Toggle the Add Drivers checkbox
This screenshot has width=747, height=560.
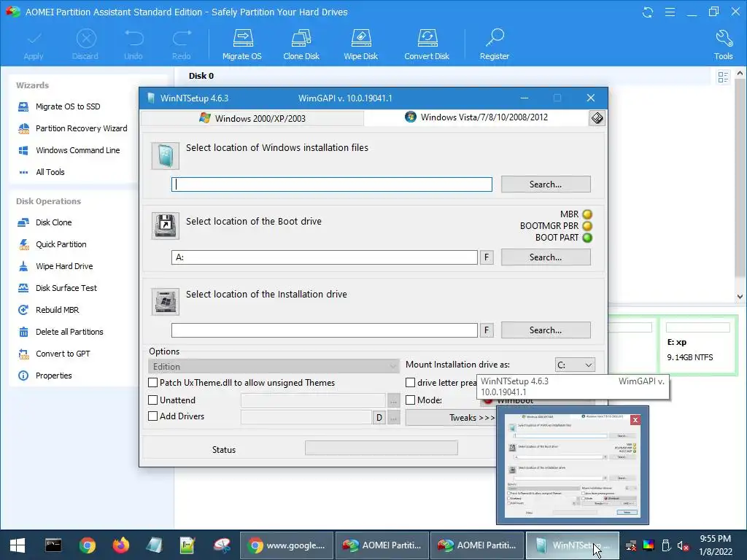153,416
